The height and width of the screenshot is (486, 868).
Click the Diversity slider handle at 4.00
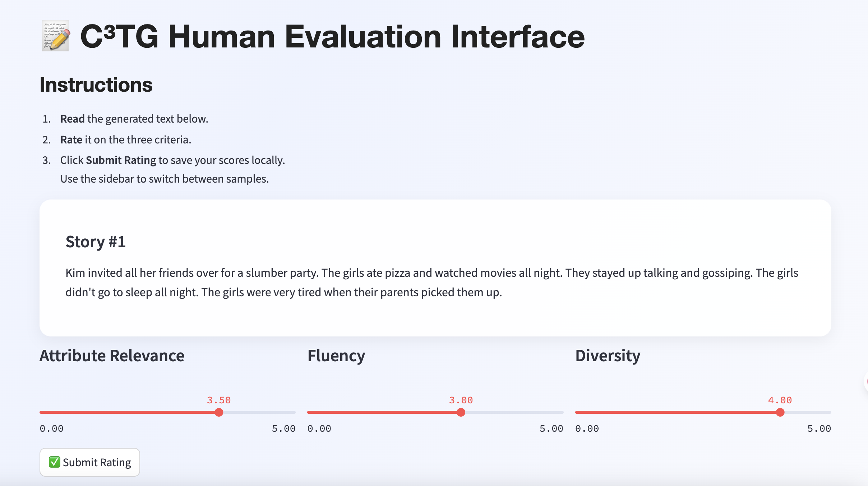(780, 412)
